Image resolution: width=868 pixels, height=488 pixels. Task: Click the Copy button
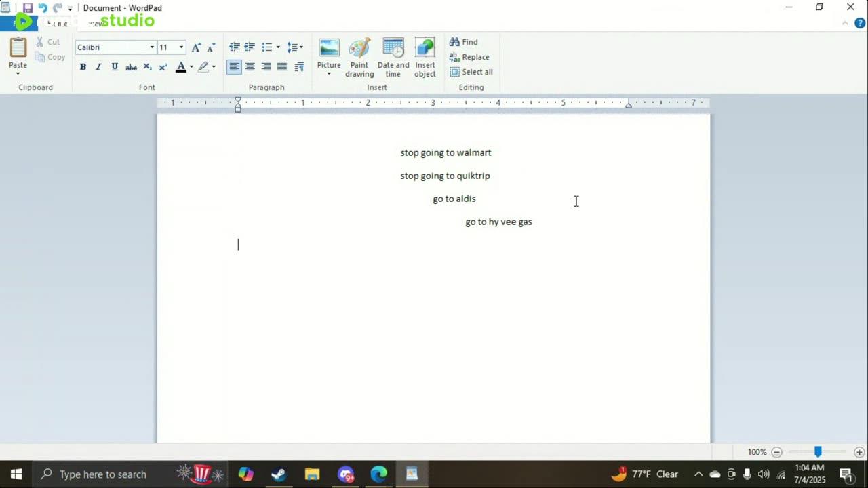(51, 57)
